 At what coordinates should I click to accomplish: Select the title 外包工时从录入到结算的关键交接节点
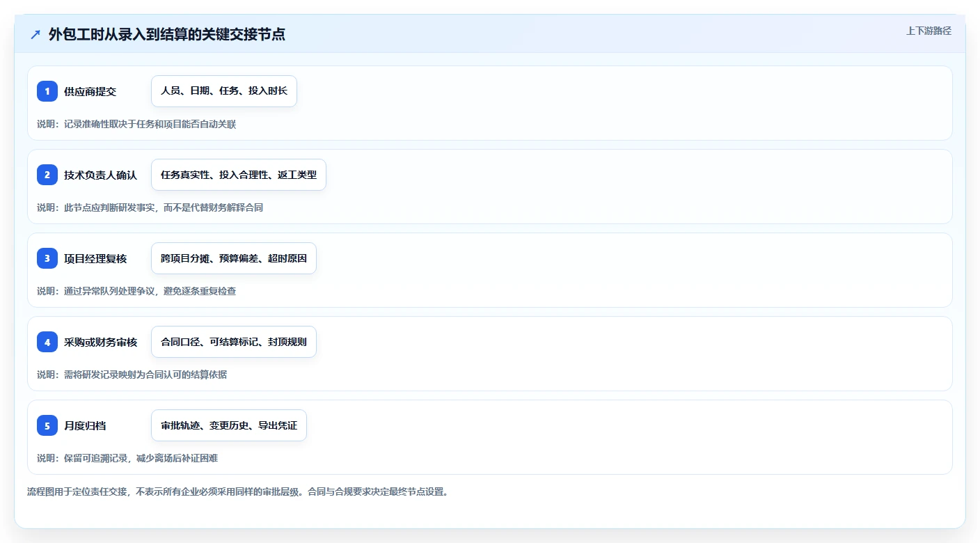click(x=167, y=35)
